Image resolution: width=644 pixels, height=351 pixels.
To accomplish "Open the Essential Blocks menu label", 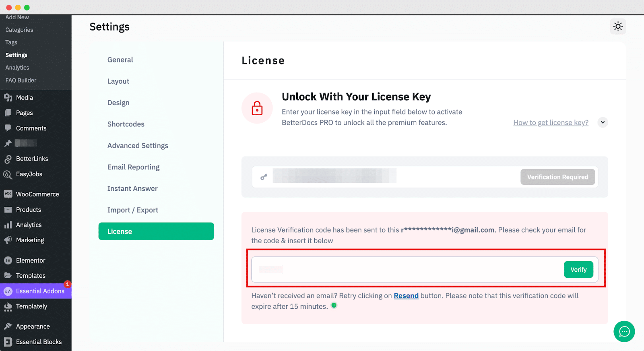I will click(x=39, y=342).
